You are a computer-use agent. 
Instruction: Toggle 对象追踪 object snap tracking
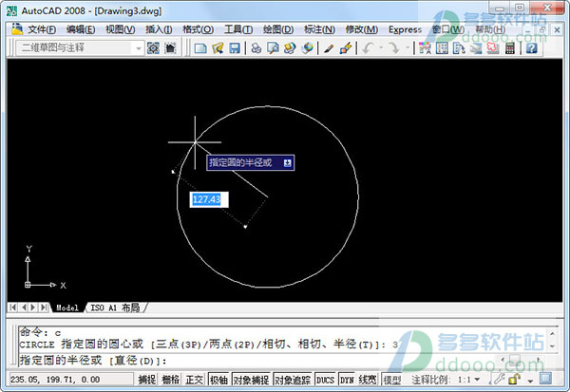[293, 380]
